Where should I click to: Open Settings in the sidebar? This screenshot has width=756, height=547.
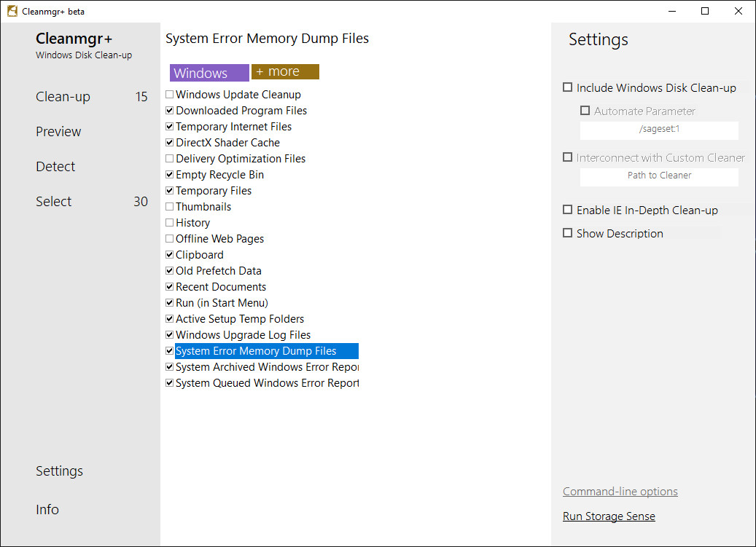[59, 471]
